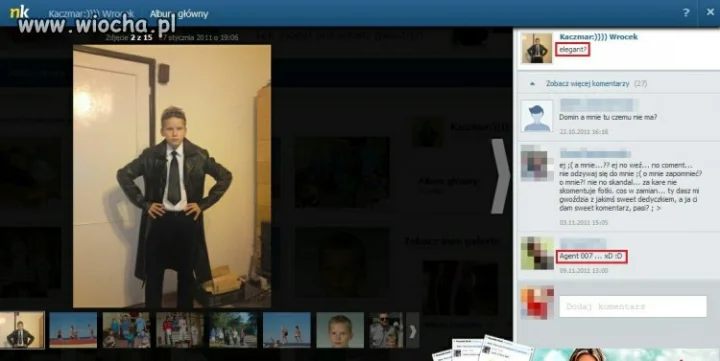The height and width of the screenshot is (361, 720).
Task: Advance thumbnail strip with small arrow
Action: click(x=412, y=330)
